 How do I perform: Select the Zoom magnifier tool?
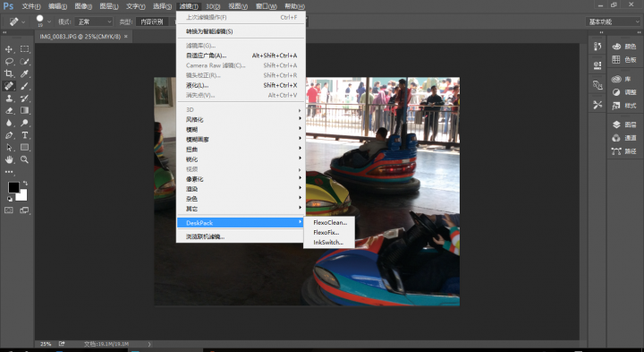click(24, 159)
